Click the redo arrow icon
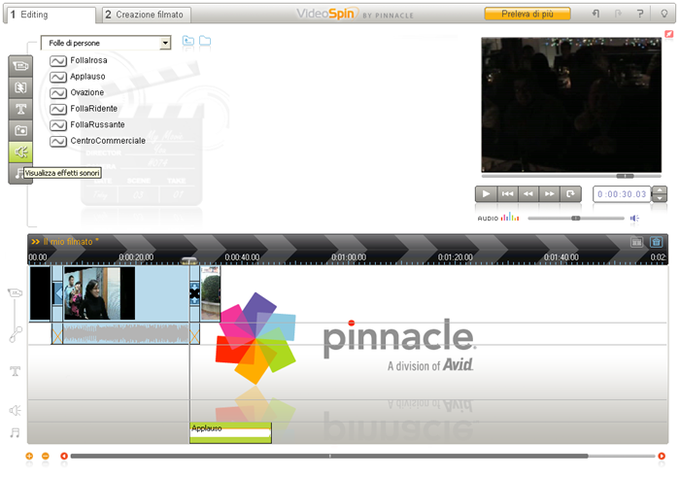680x477 pixels. click(618, 14)
